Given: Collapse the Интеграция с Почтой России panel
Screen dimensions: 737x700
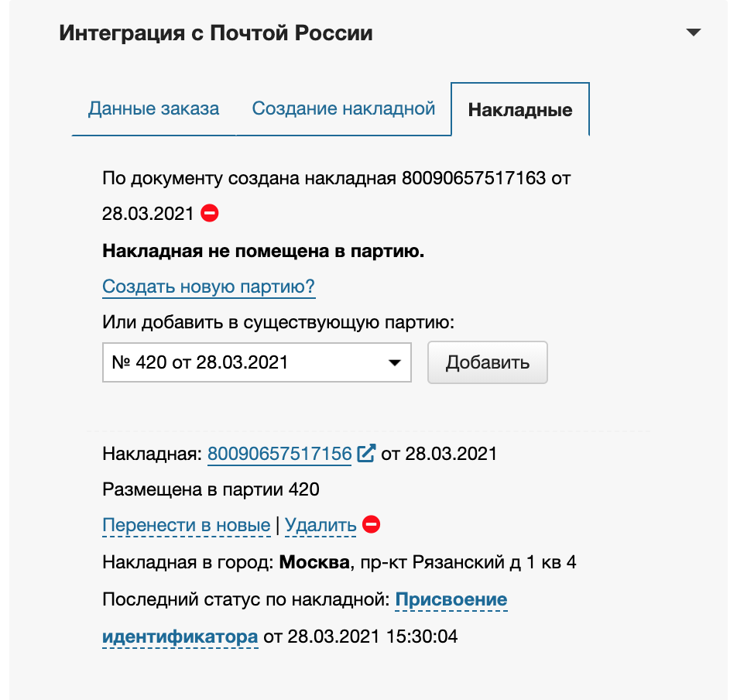Looking at the screenshot, I should [693, 33].
